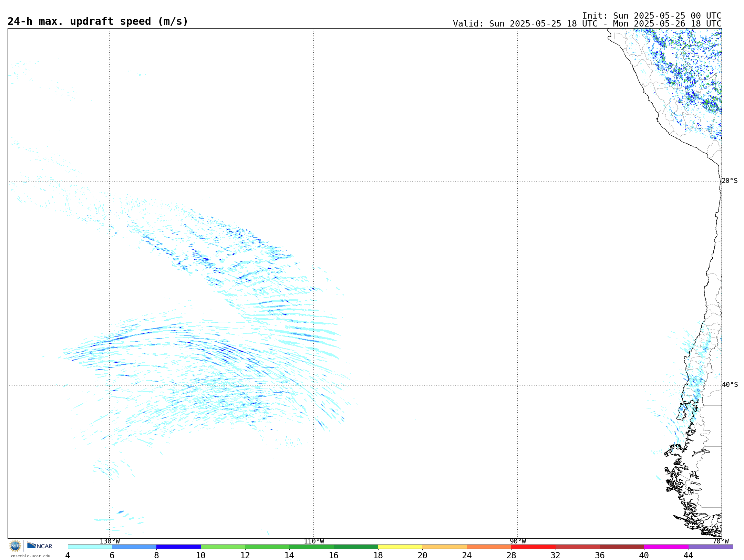The width and height of the screenshot is (744, 560).
Task: Click the "Init: Sun 2025-05-25 00 UTC" line
Action: [652, 16]
